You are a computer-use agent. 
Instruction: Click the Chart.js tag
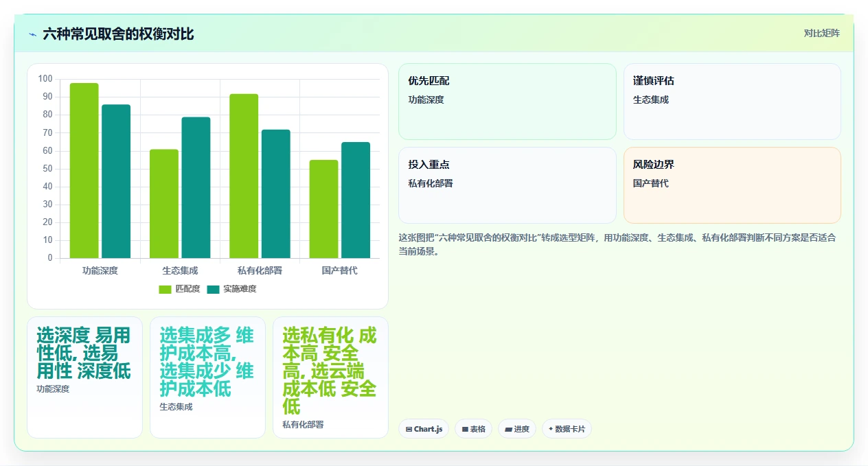tap(424, 429)
